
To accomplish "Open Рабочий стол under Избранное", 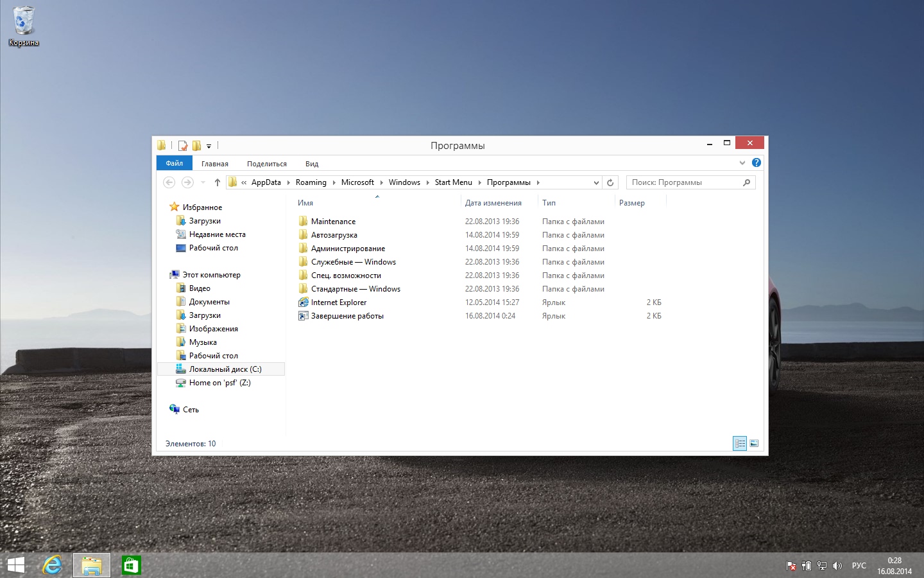I will 213,248.
